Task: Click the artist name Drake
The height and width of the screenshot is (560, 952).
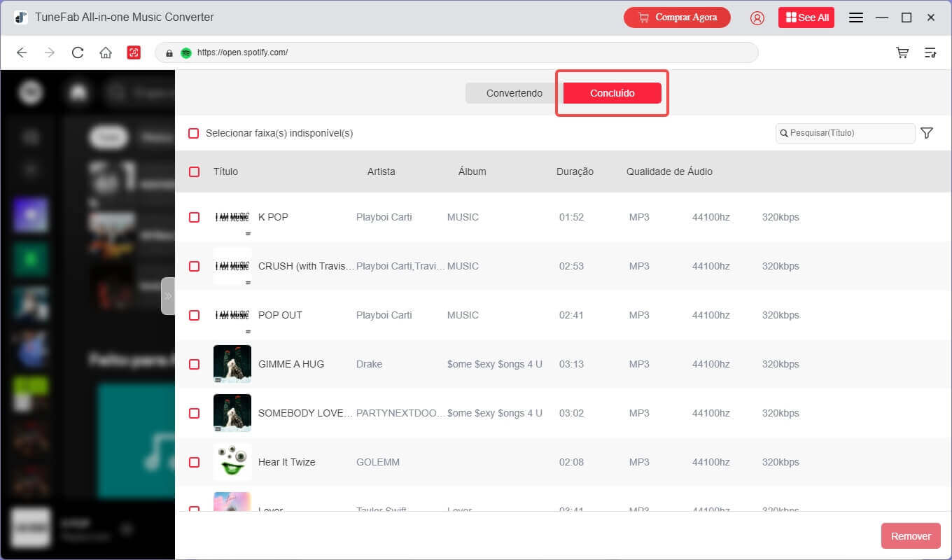Action: [x=370, y=364]
